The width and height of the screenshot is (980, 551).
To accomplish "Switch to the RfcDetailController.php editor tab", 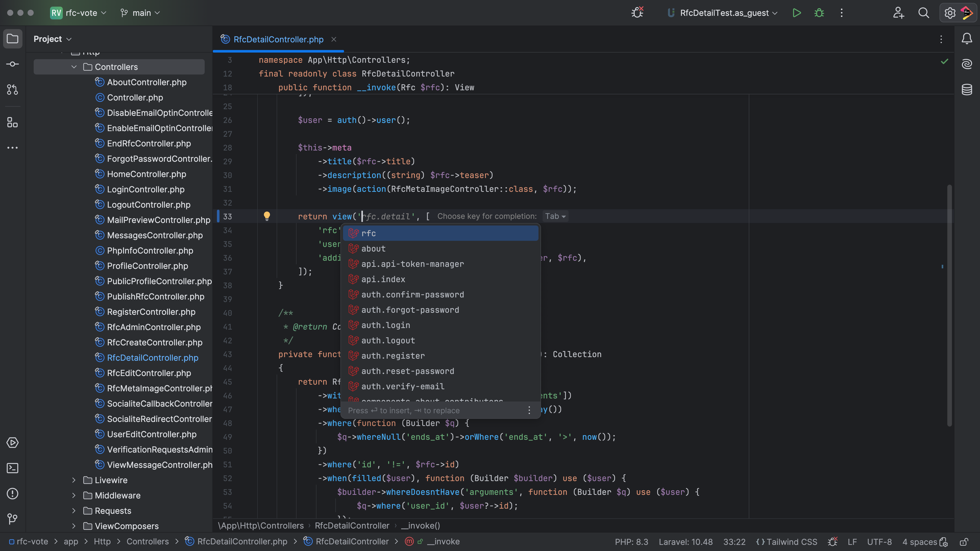I will [278, 39].
